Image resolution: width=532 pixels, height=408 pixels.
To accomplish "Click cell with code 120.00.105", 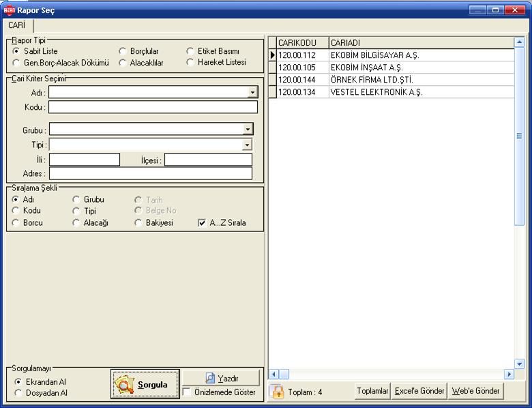I will tap(303, 68).
